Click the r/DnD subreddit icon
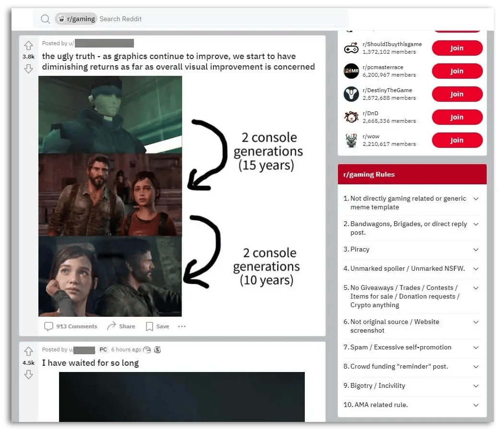This screenshot has height=432, width=504. [351, 117]
